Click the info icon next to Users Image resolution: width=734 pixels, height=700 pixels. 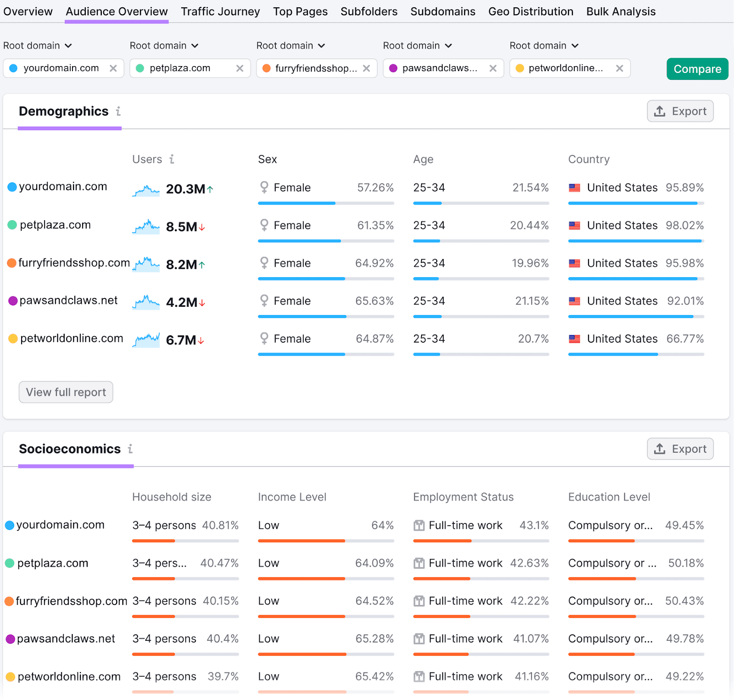172,159
